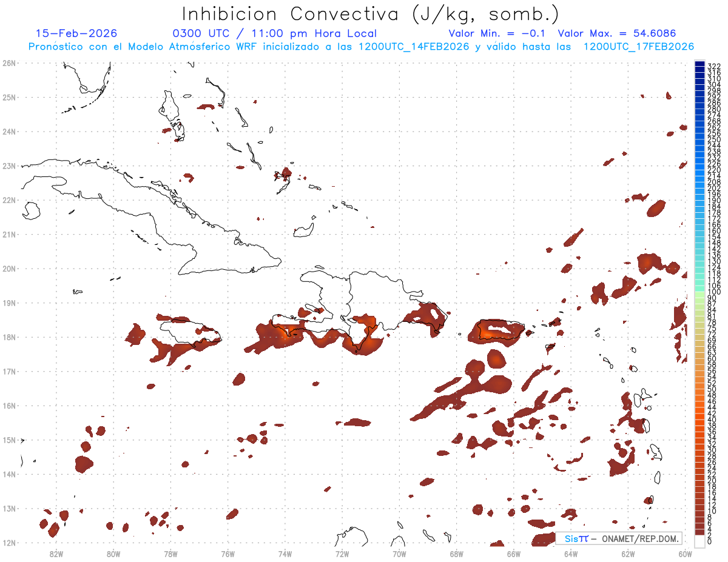The image size is (728, 562).
Task: Click the longitude label '74W'
Action: [x=285, y=554]
